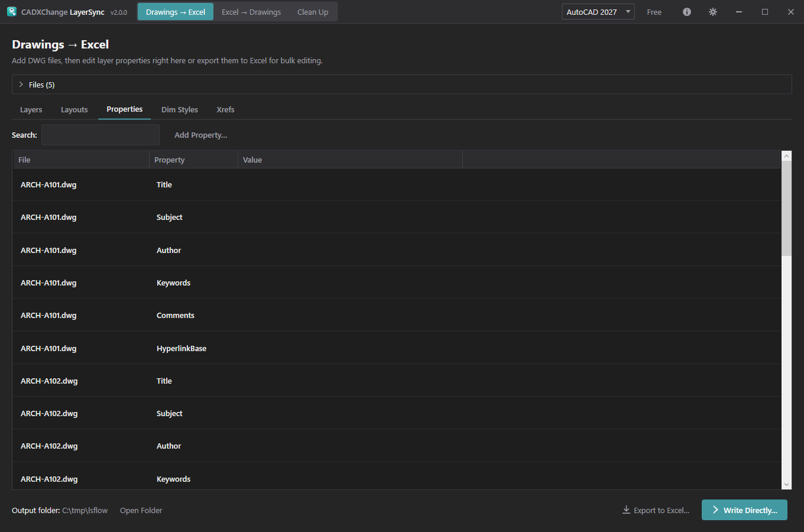
Task: Select the ARCH-A102.dwg Subject property row
Action: pos(397,413)
